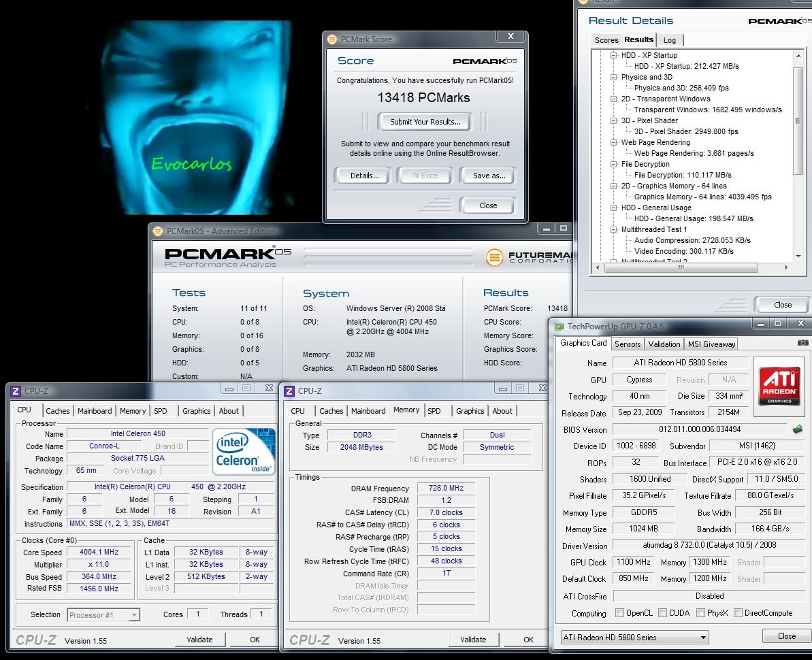
Task: Collapse the HDD - General Usage node
Action: 614,207
